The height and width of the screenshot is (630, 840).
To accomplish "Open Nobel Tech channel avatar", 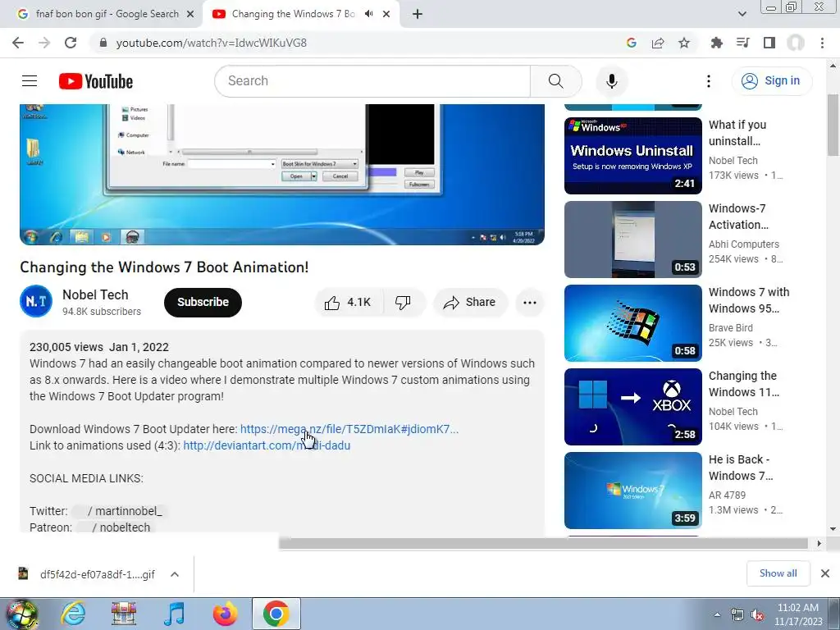I will [x=36, y=301].
